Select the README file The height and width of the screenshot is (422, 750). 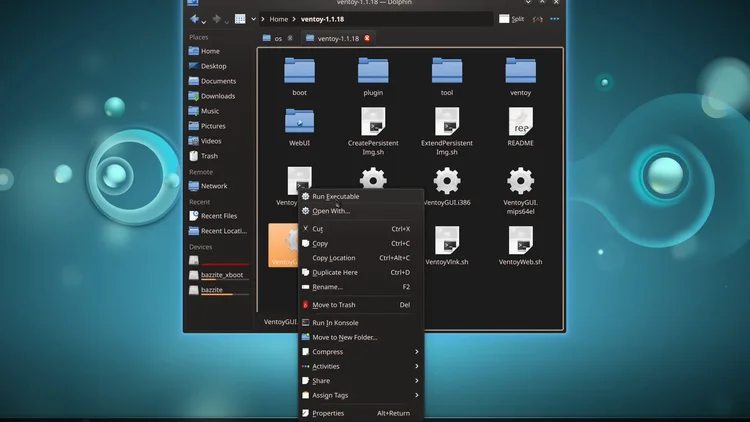(x=520, y=126)
